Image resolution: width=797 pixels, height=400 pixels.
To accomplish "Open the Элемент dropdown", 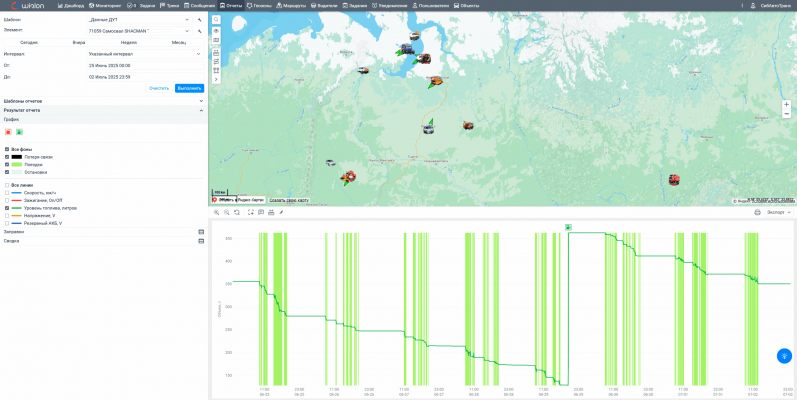I will click(x=139, y=31).
